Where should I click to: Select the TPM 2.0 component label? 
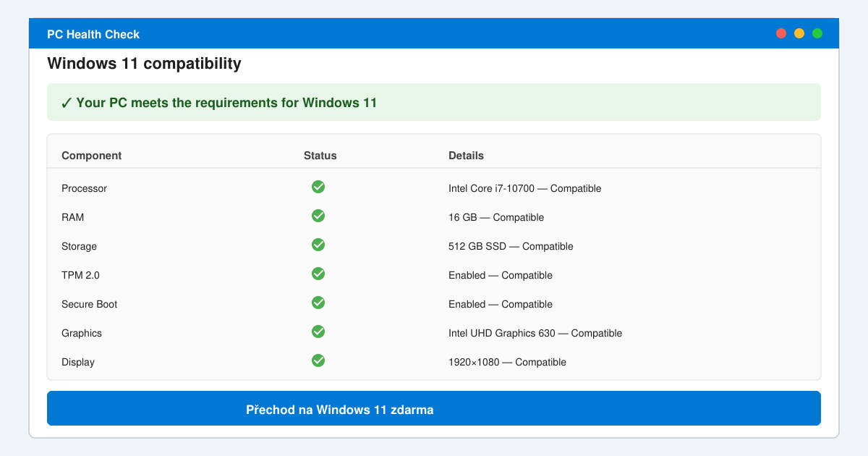pyautogui.click(x=80, y=275)
